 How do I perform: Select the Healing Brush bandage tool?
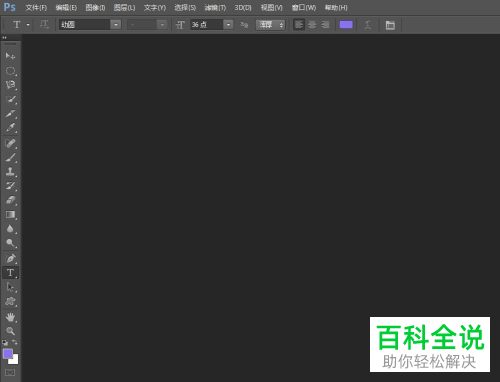(x=10, y=143)
